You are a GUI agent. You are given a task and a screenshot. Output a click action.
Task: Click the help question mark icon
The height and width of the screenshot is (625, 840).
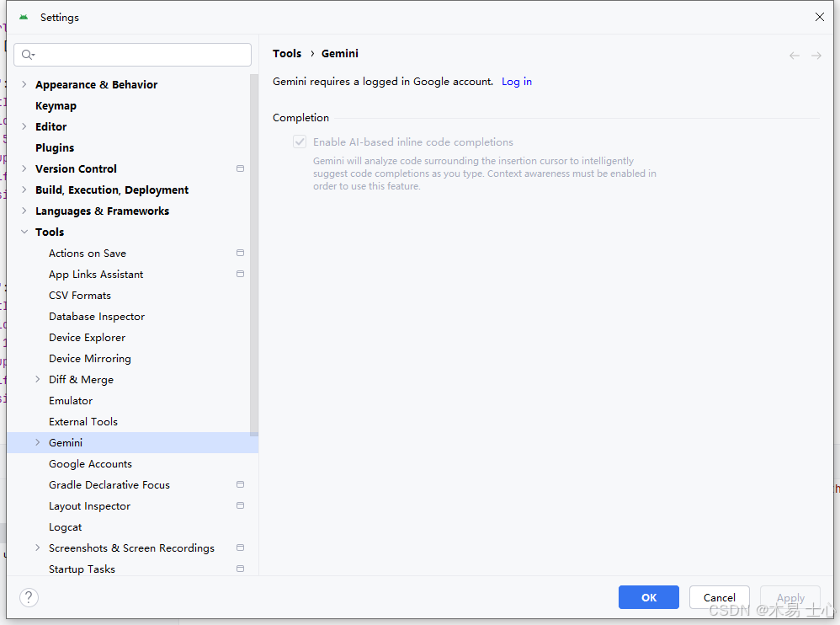point(29,597)
